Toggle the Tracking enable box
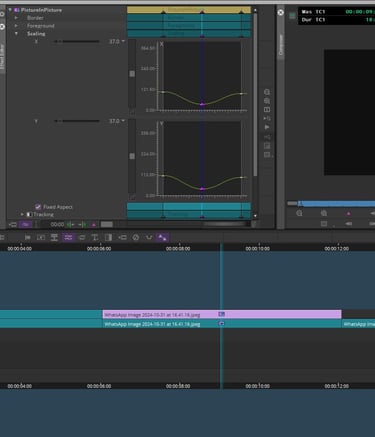375x437 pixels. pyautogui.click(x=29, y=214)
